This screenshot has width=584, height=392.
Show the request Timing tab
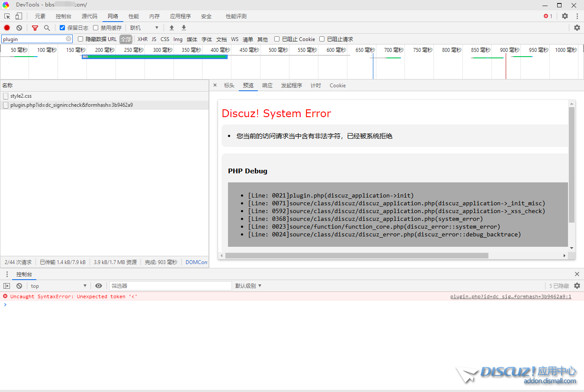click(316, 85)
